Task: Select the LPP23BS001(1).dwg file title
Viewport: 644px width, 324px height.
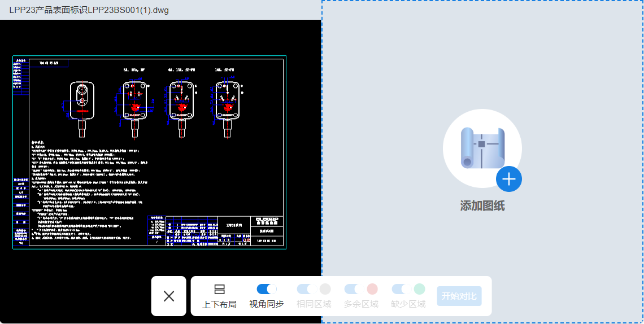Action: point(89,10)
